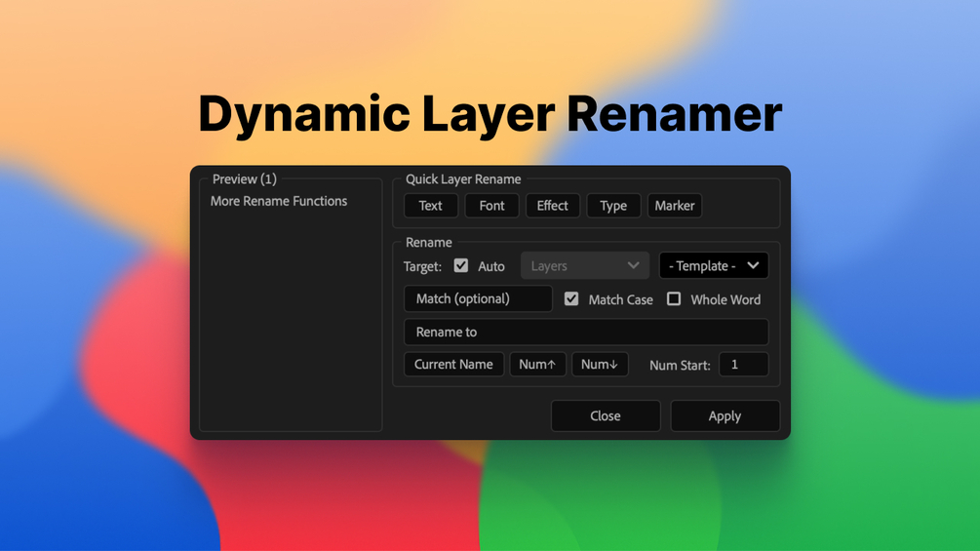Click the Num Start: label
Image resolution: width=980 pixels, height=551 pixels.
point(680,366)
